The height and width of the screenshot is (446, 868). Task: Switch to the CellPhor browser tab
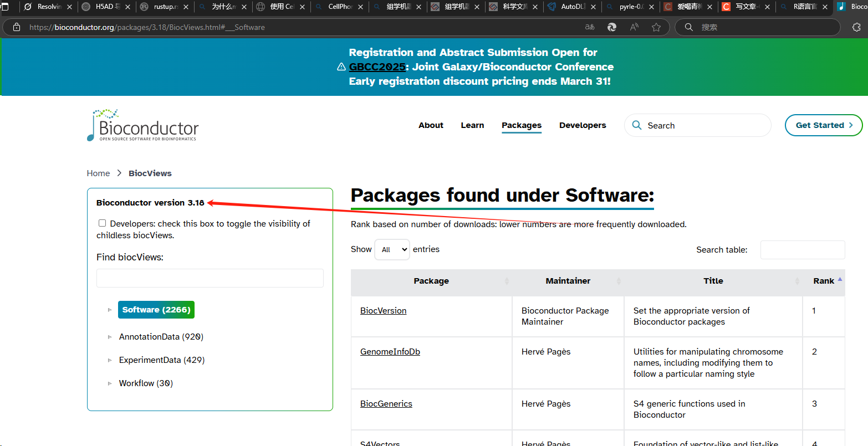338,7
